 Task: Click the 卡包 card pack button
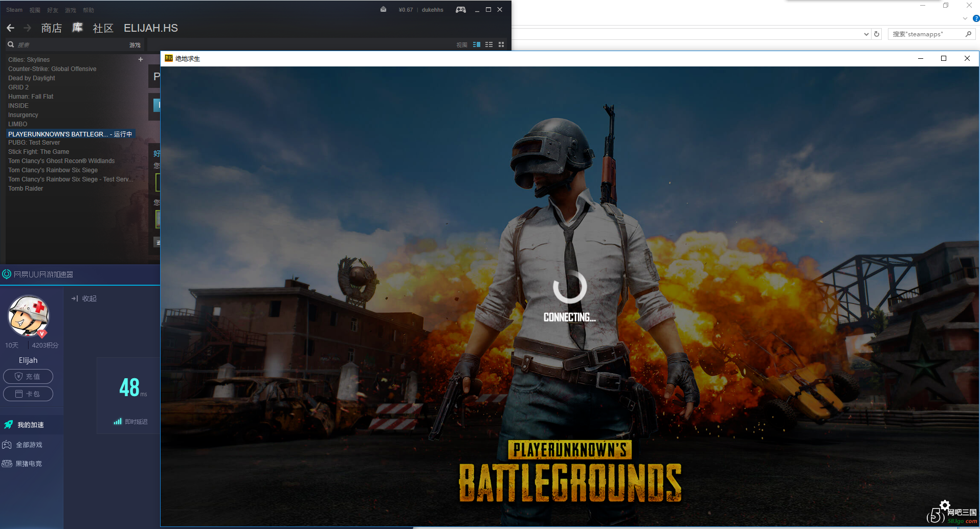pos(28,394)
